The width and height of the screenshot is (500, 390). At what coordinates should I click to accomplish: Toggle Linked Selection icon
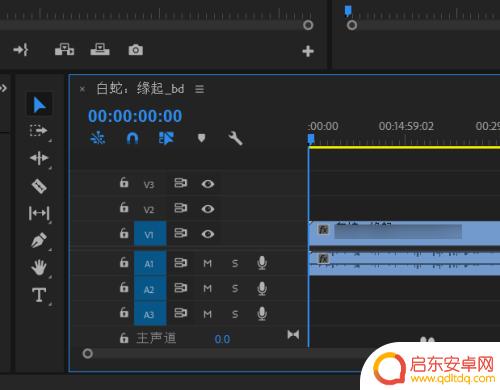pyautogui.click(x=166, y=138)
